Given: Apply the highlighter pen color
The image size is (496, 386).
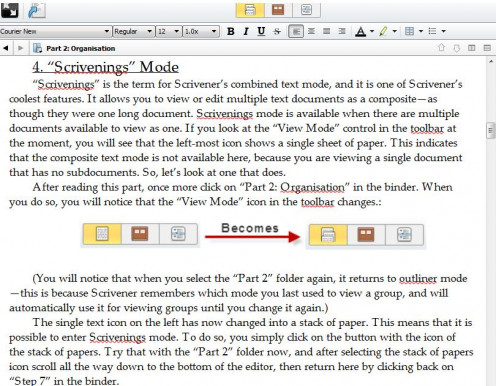Looking at the screenshot, I should (383, 31).
